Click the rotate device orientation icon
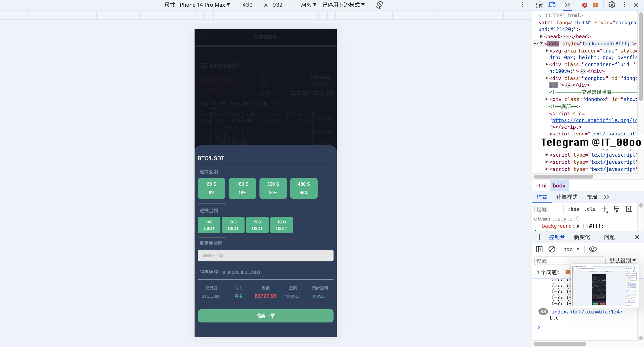The height and width of the screenshot is (347, 644). [379, 5]
